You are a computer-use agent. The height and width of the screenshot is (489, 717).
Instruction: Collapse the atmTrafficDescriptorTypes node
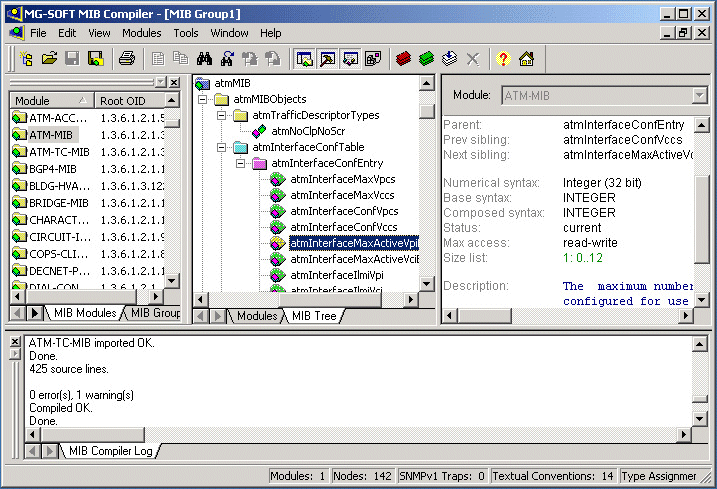pyautogui.click(x=221, y=115)
